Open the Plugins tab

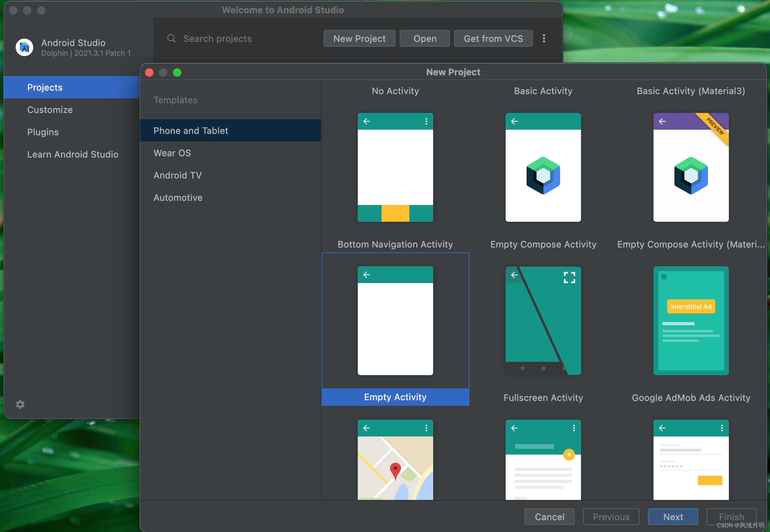click(71, 132)
